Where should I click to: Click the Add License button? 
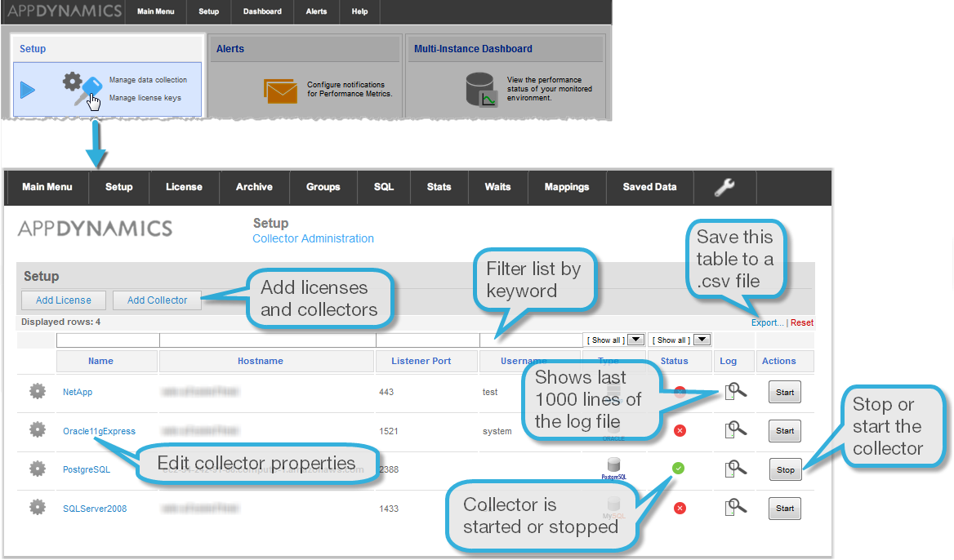click(x=63, y=300)
